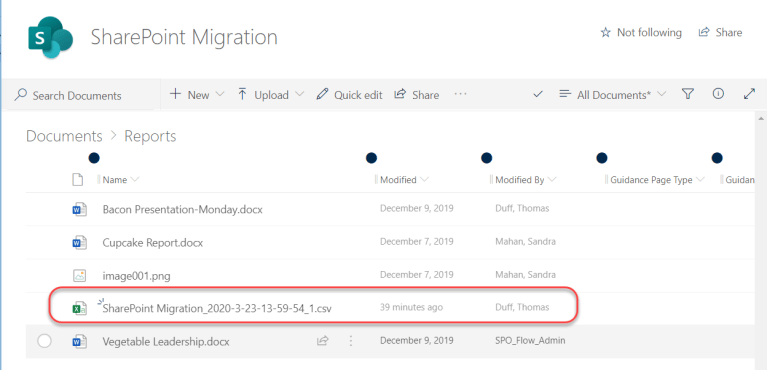The height and width of the screenshot is (370, 767).
Task: Open the New menu
Action: tap(197, 95)
